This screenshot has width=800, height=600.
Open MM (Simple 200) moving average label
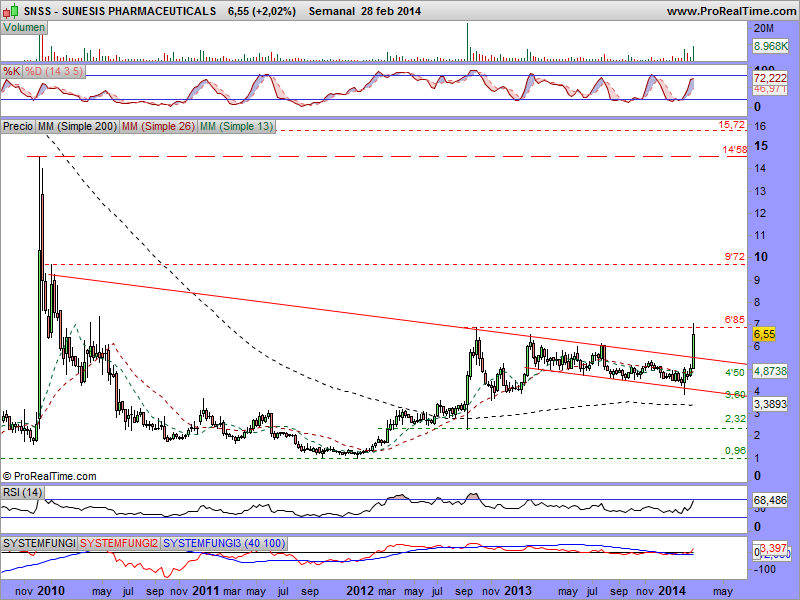[x=78, y=126]
